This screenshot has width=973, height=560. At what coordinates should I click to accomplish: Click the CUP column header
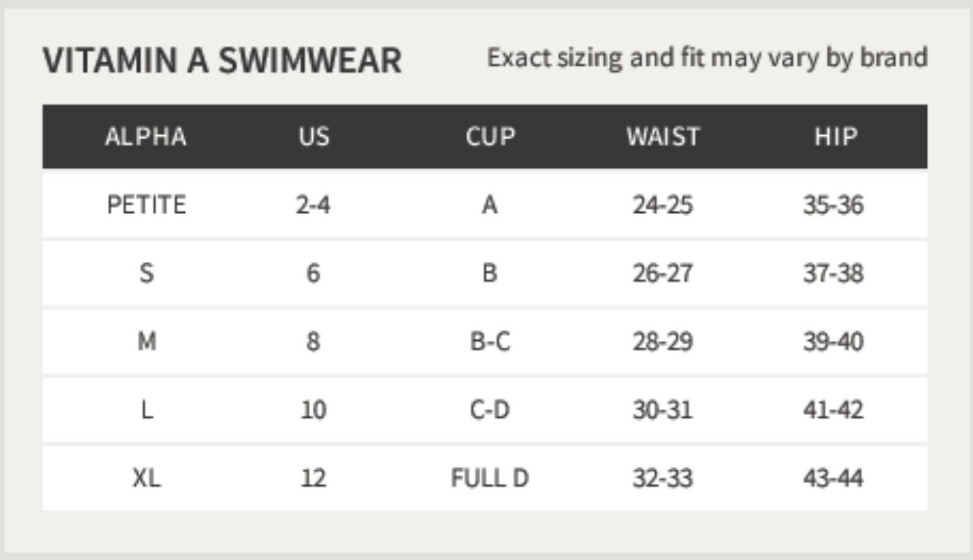pyautogui.click(x=490, y=136)
